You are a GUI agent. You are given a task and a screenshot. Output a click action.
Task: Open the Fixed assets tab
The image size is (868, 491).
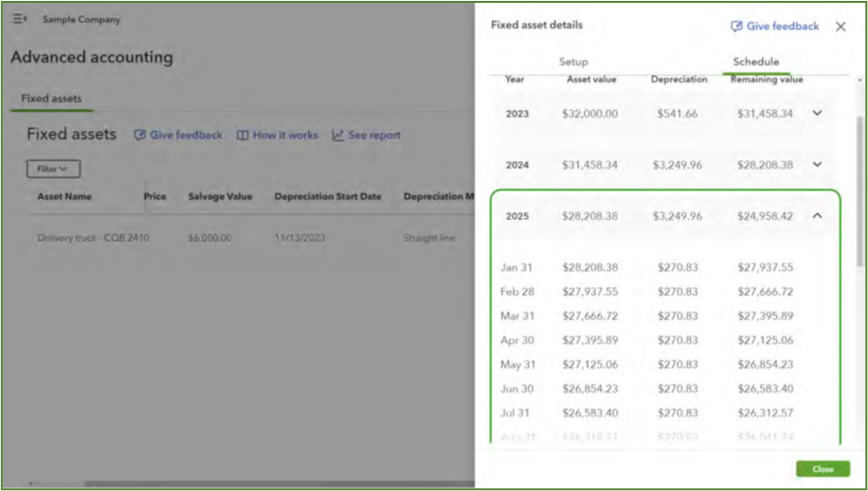(51, 99)
